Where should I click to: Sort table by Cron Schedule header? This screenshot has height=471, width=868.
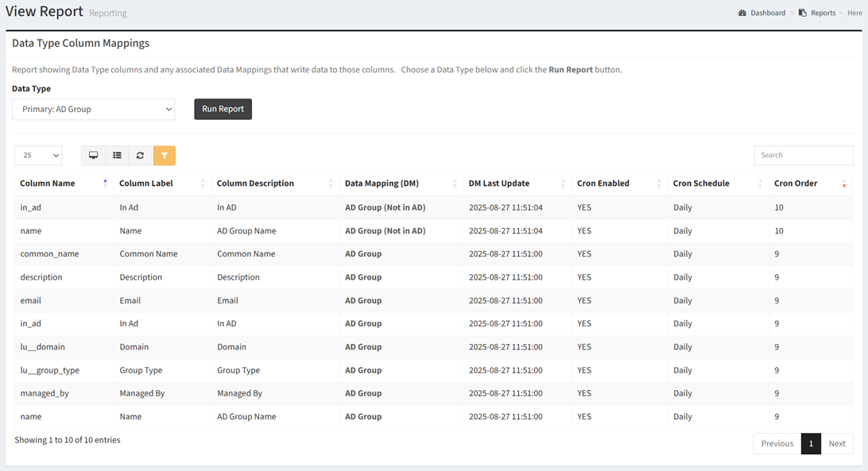(x=700, y=183)
